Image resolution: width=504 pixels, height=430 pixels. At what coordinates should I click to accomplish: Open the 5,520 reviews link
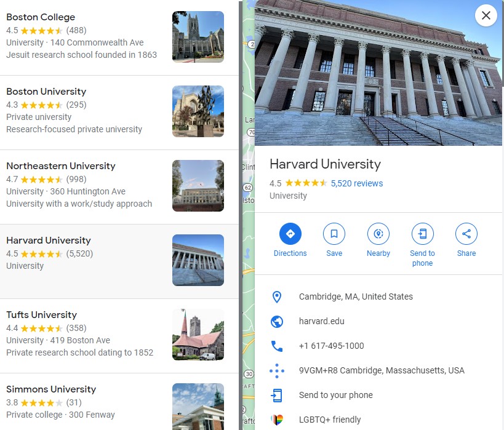(356, 183)
